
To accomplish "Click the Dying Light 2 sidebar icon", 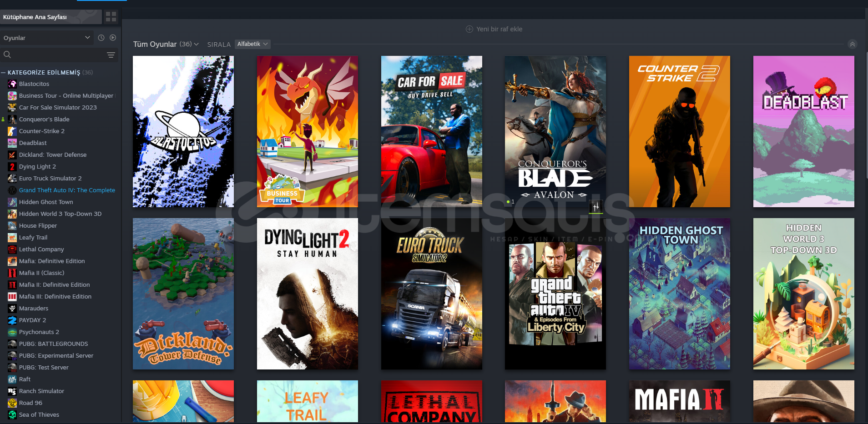I will (x=12, y=166).
